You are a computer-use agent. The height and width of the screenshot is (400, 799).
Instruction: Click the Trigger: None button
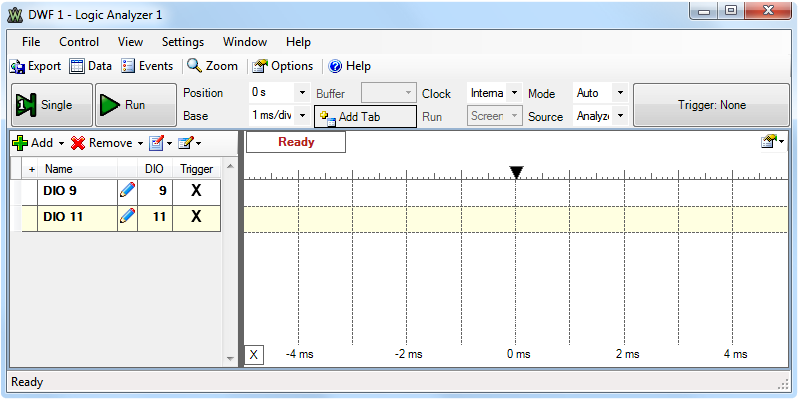711,105
